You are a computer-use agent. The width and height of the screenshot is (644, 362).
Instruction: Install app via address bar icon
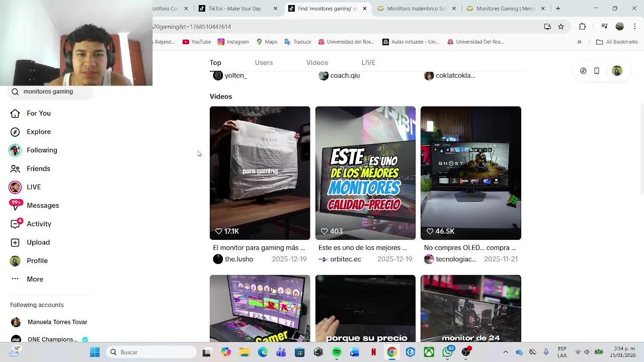click(547, 27)
